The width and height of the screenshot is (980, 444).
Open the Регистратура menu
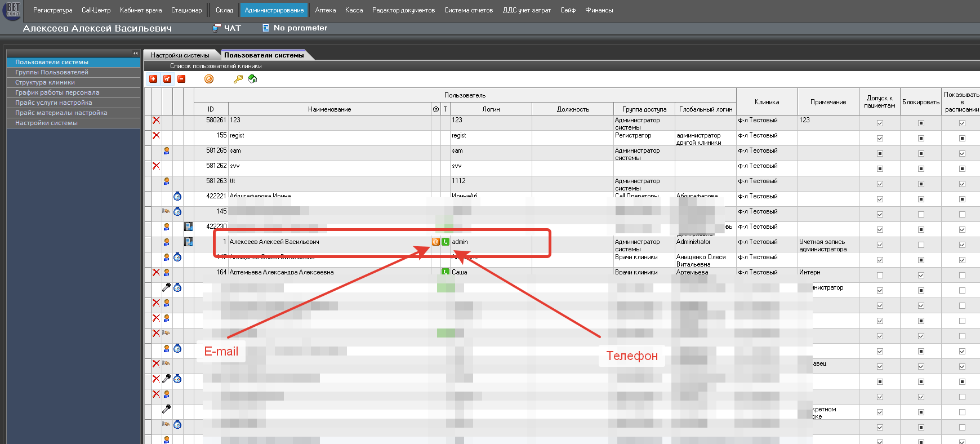(x=52, y=10)
